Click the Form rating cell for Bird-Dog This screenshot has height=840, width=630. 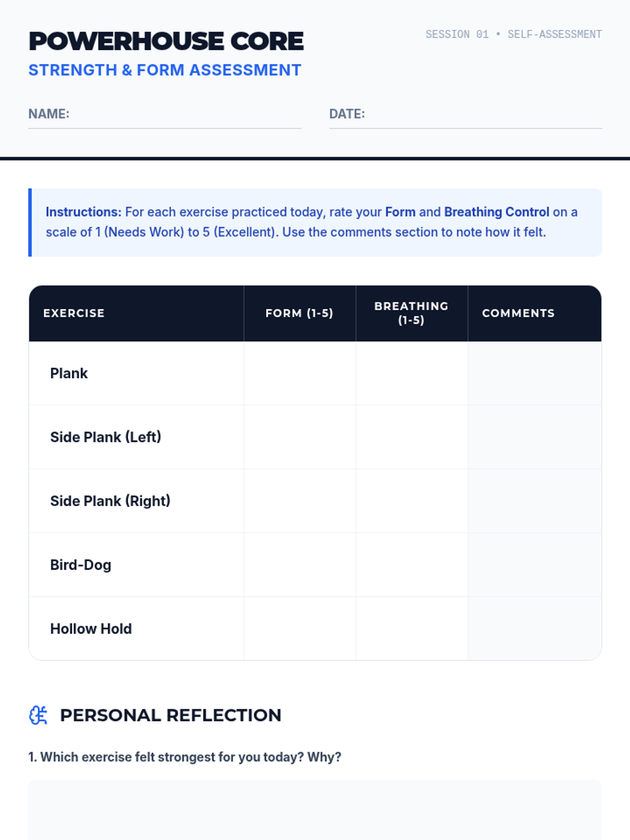click(x=300, y=565)
